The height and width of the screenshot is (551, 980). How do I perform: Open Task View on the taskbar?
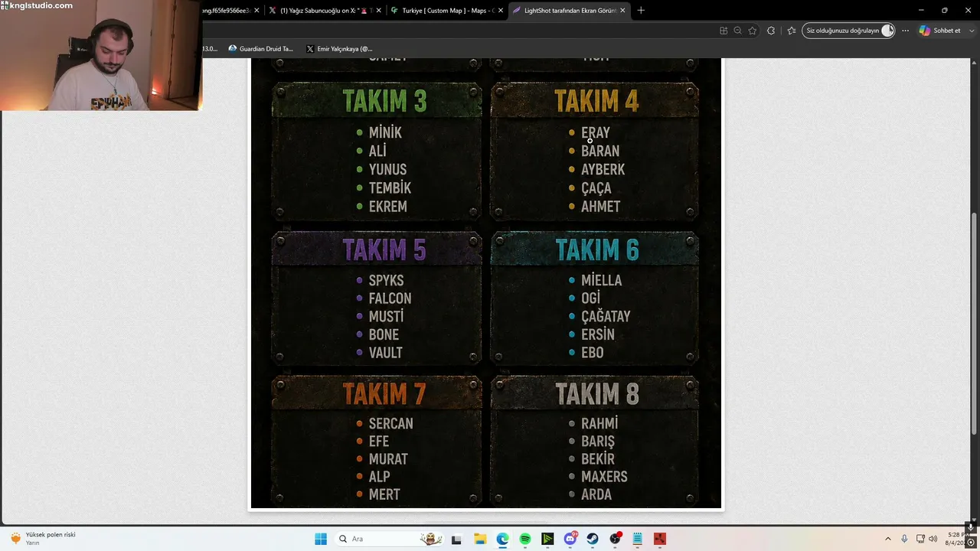tap(457, 539)
